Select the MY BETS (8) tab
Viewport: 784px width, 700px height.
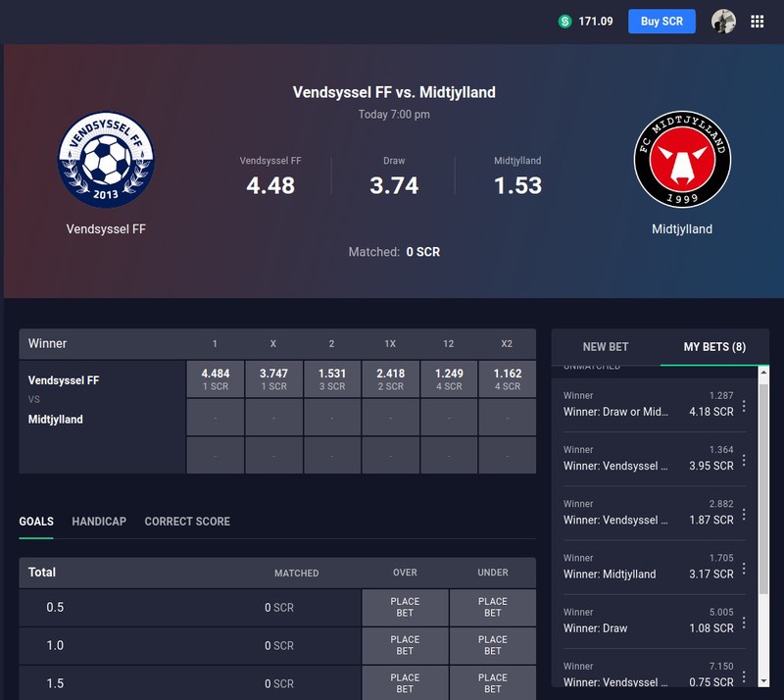tap(714, 347)
